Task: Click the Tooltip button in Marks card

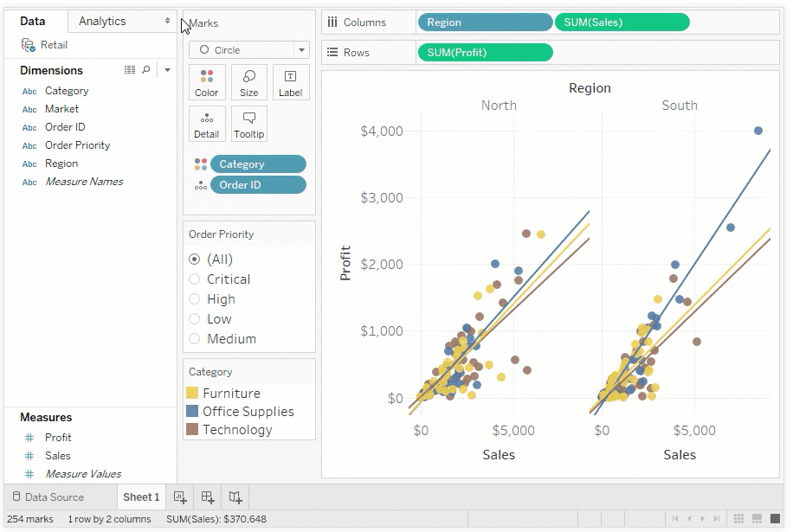Action: (x=249, y=124)
